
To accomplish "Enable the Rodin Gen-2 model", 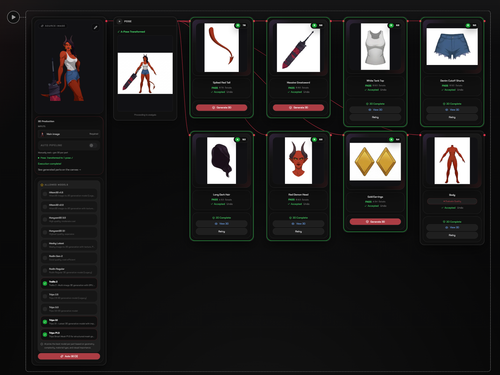I will (45, 258).
